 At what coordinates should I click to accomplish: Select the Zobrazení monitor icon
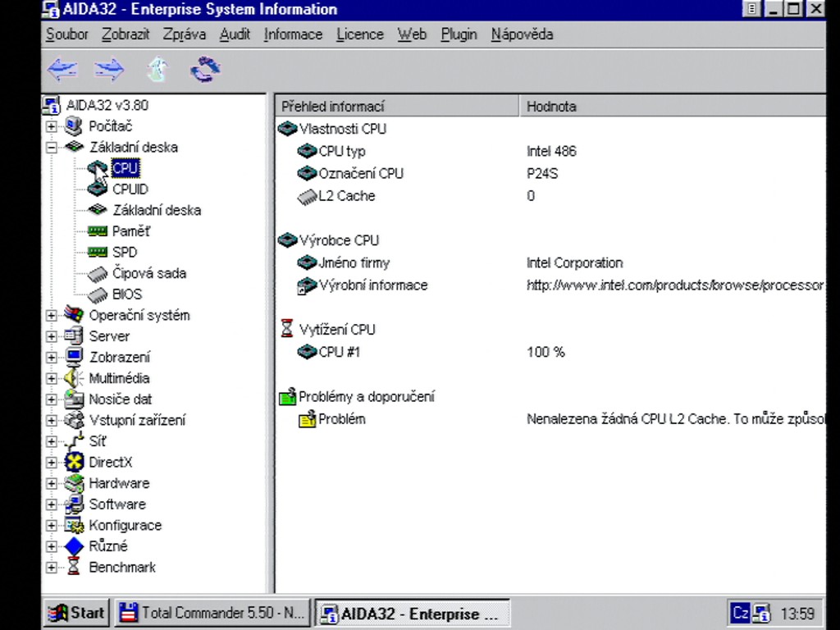coord(74,357)
